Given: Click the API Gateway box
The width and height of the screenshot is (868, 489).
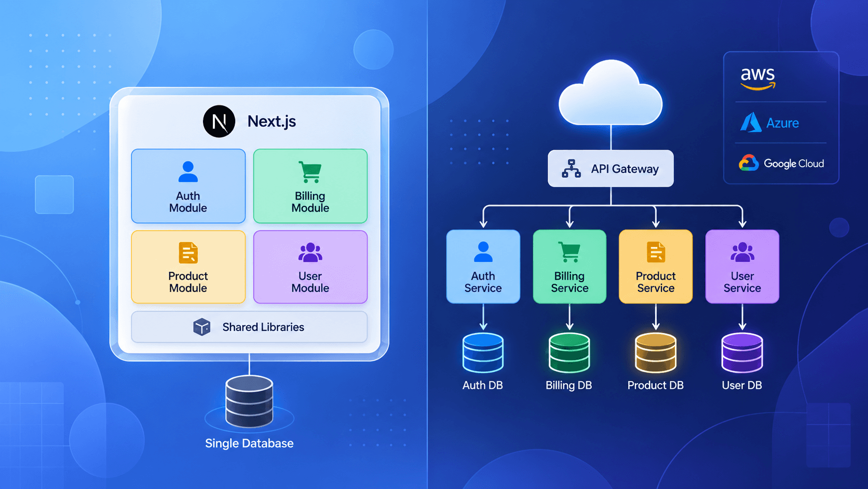Looking at the screenshot, I should click(611, 168).
